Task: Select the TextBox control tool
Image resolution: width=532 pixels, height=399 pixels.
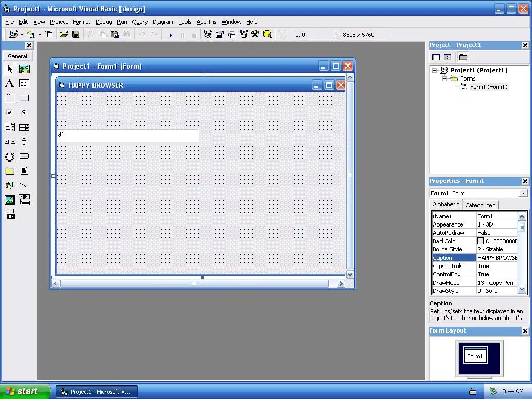Action: [x=24, y=84]
